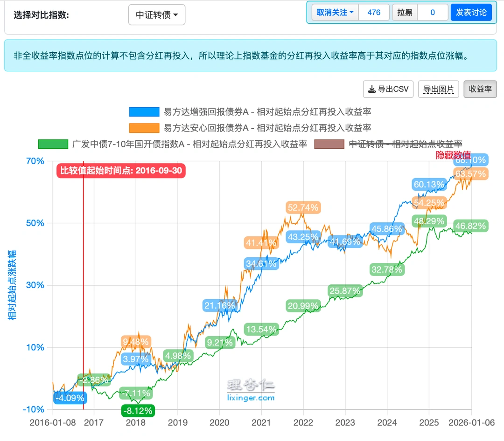This screenshot has width=504, height=441.
Task: Click the 4.98% green data label
Action: tap(178, 356)
